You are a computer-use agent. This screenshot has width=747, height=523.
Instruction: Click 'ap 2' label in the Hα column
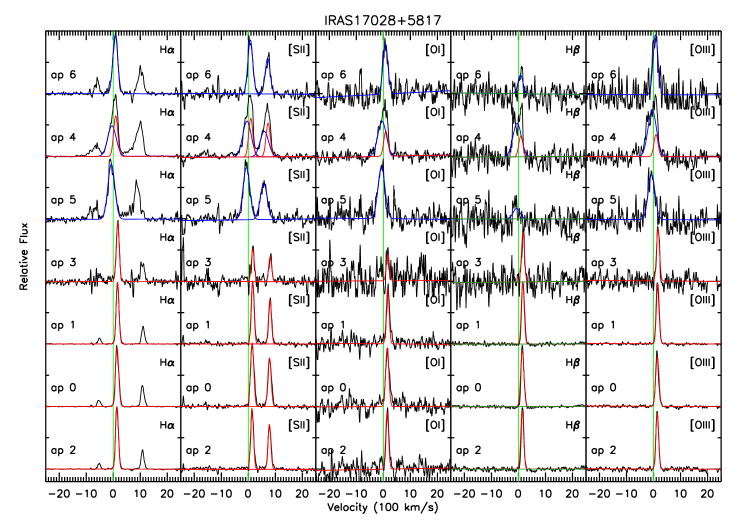point(63,450)
